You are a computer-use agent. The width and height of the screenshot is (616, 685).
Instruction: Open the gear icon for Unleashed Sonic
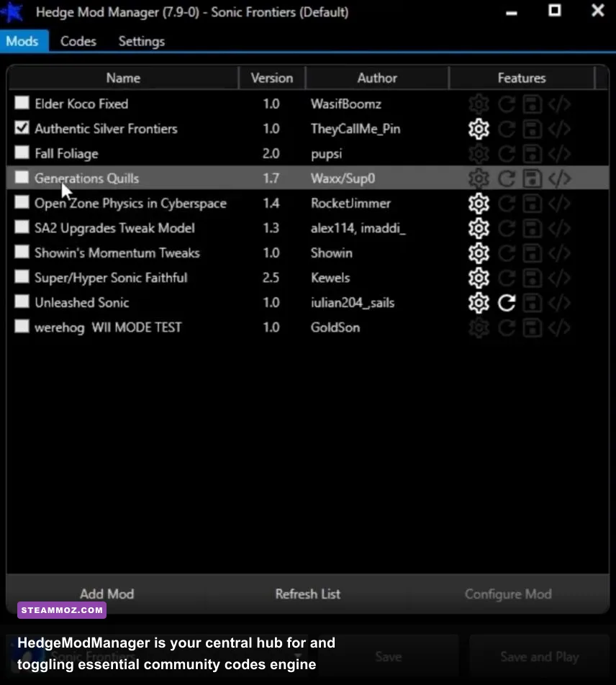(479, 303)
